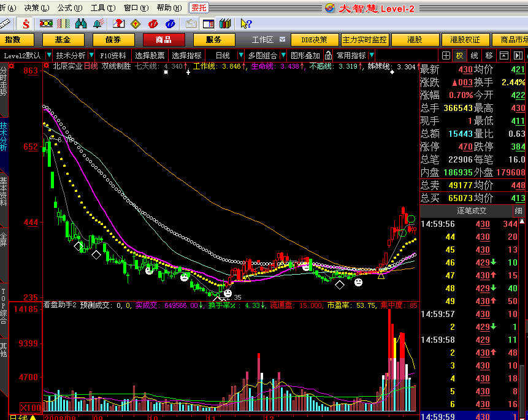The image size is (528, 420).
Task: Click the 选择指标 button
Action: pyautogui.click(x=186, y=56)
